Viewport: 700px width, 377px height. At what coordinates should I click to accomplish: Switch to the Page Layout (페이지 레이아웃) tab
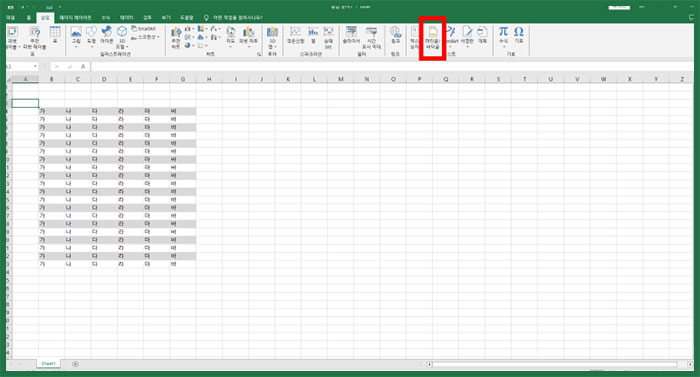point(75,17)
